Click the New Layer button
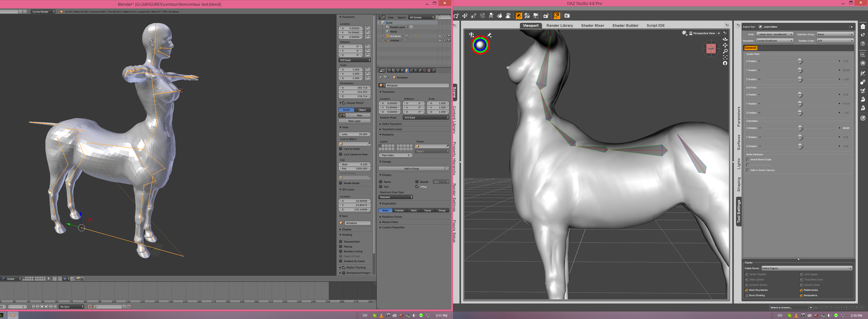 click(354, 121)
